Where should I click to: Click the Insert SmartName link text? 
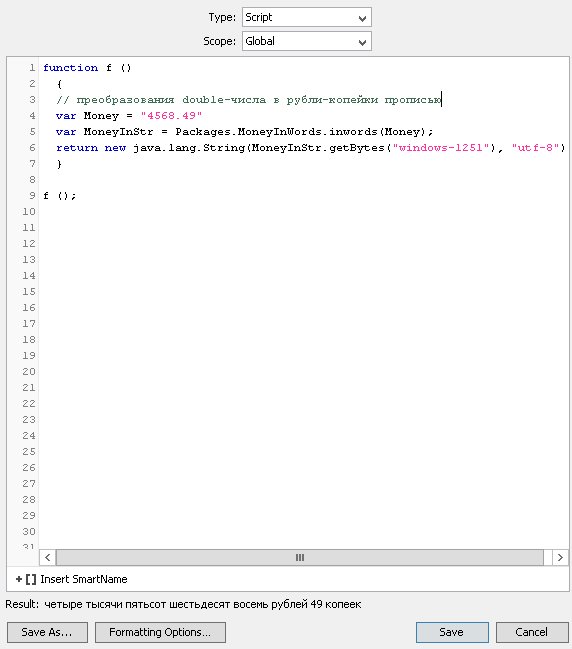(x=84, y=579)
